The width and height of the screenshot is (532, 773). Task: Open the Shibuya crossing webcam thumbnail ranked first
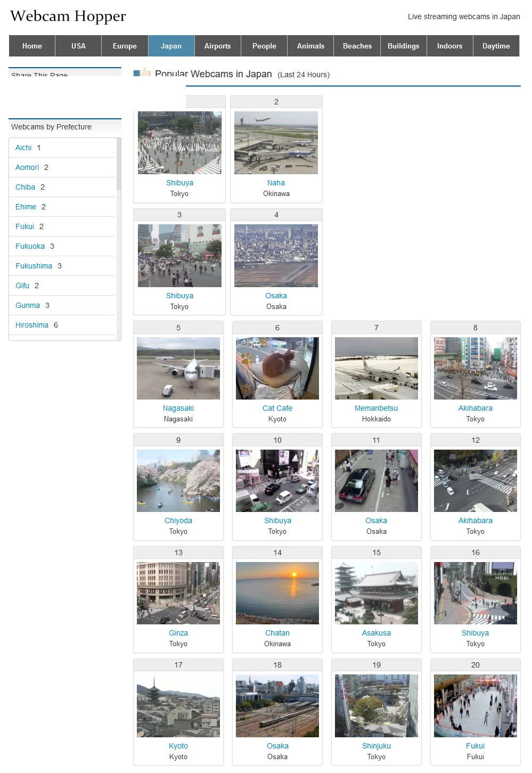pos(179,143)
